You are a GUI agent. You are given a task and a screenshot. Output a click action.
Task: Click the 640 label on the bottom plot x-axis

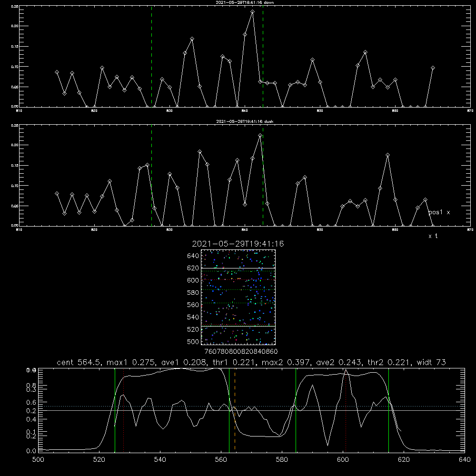(465, 460)
